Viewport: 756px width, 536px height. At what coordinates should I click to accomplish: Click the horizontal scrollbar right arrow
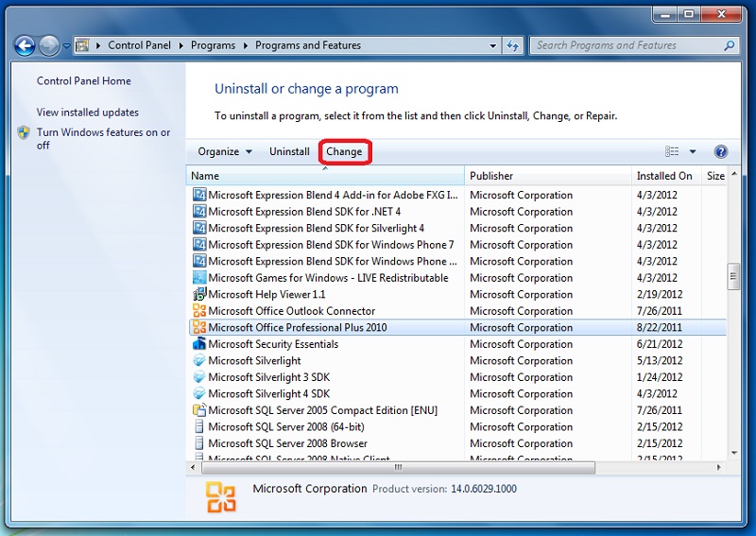tap(719, 467)
